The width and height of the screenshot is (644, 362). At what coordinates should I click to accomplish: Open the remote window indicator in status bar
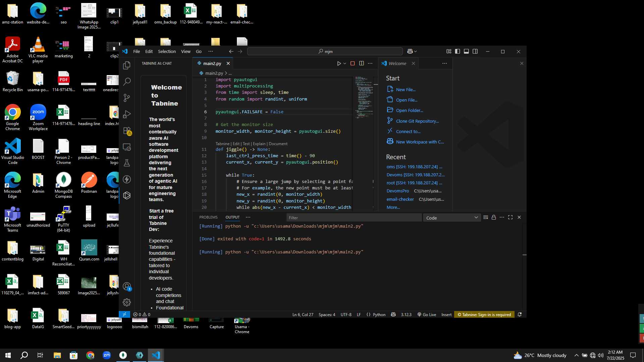[124, 314]
